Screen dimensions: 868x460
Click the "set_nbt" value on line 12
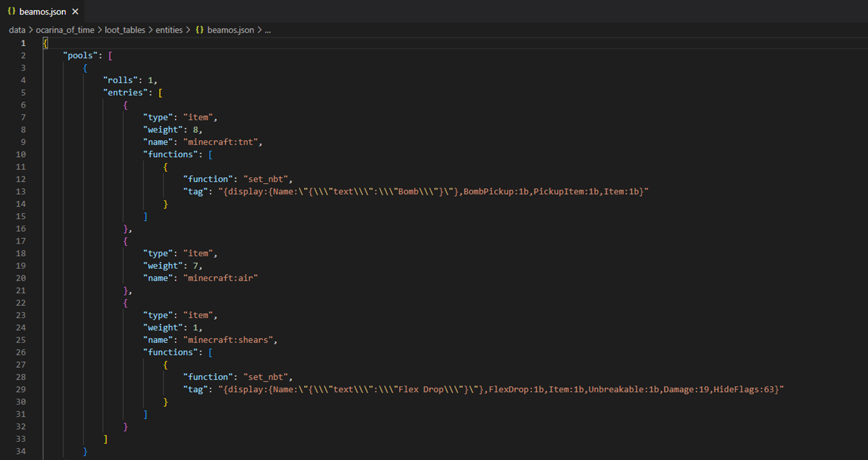265,179
